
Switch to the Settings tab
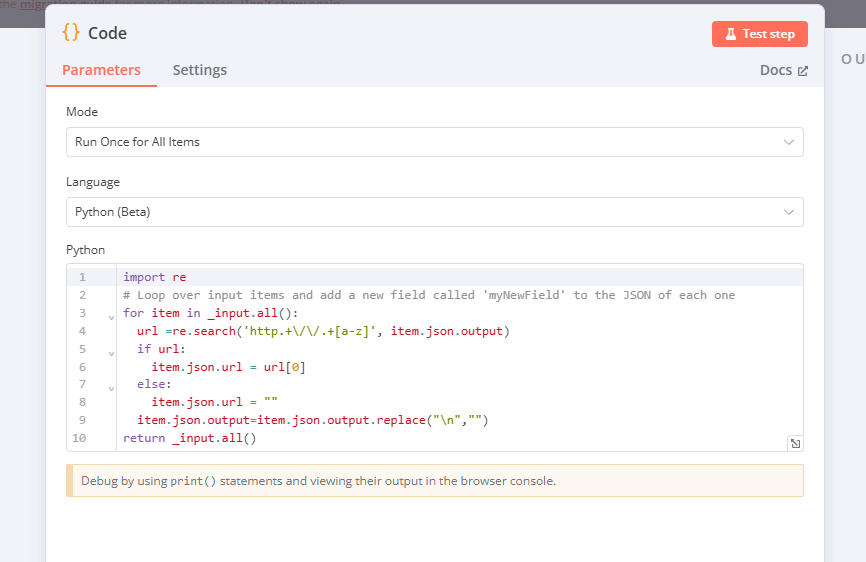pos(199,70)
